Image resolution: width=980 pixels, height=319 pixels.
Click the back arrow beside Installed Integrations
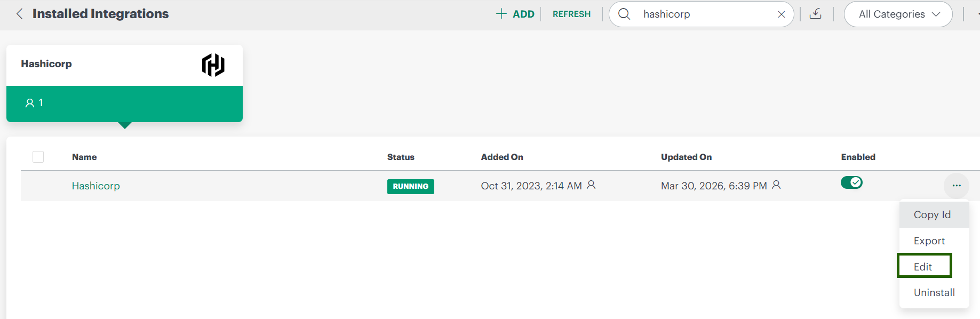tap(20, 14)
